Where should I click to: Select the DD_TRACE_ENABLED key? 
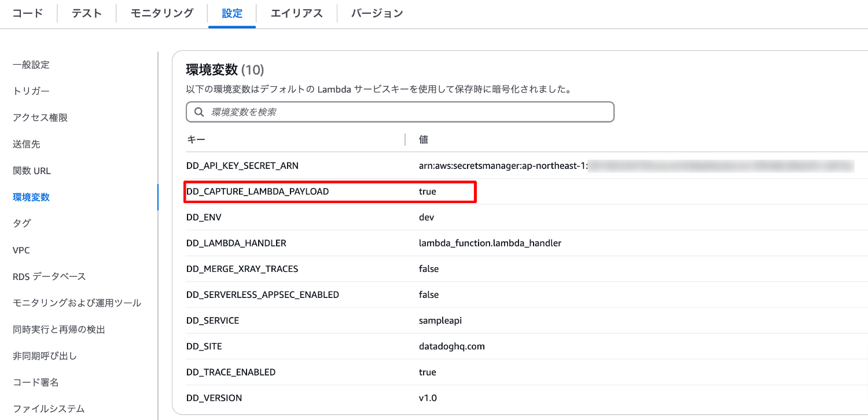(231, 372)
